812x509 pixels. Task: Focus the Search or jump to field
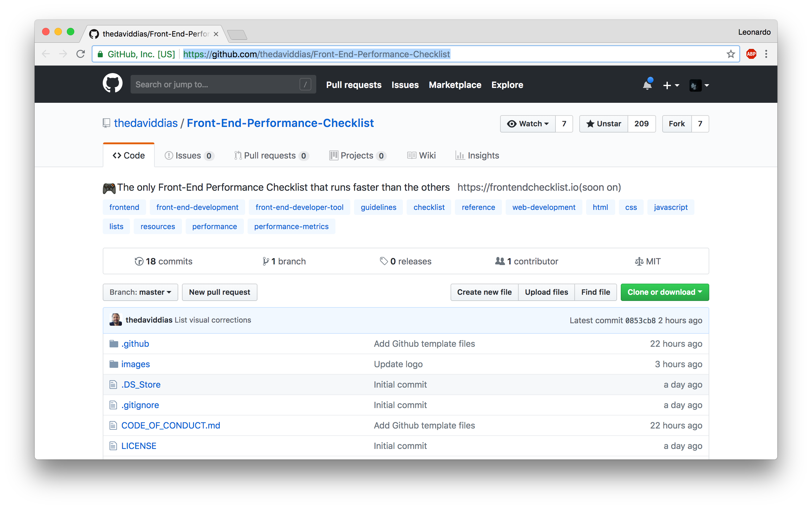tap(223, 84)
